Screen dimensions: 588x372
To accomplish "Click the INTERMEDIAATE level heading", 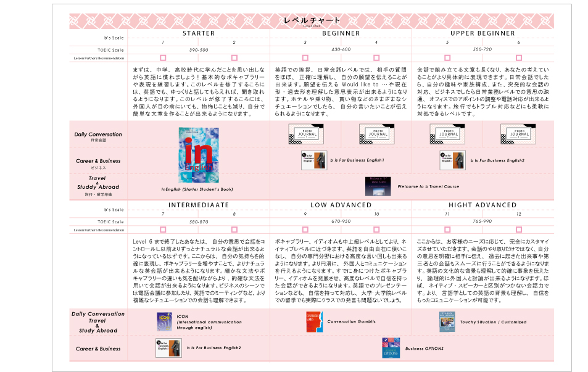I will (x=199, y=205).
